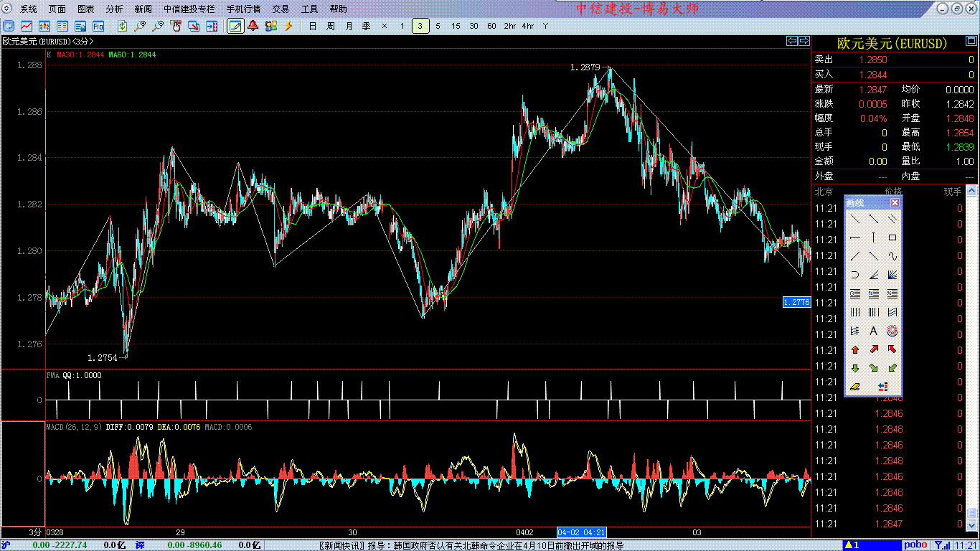Image resolution: width=980 pixels, height=551 pixels.
Task: Place a red up arrow marker
Action: pyautogui.click(x=854, y=349)
